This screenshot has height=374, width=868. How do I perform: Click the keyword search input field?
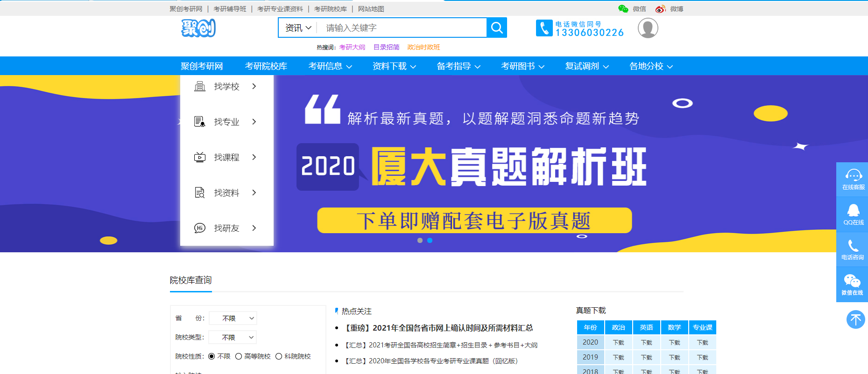point(402,28)
